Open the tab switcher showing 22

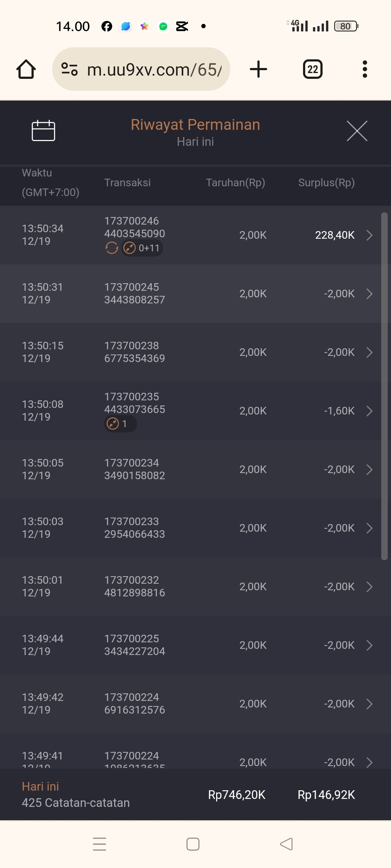click(312, 69)
